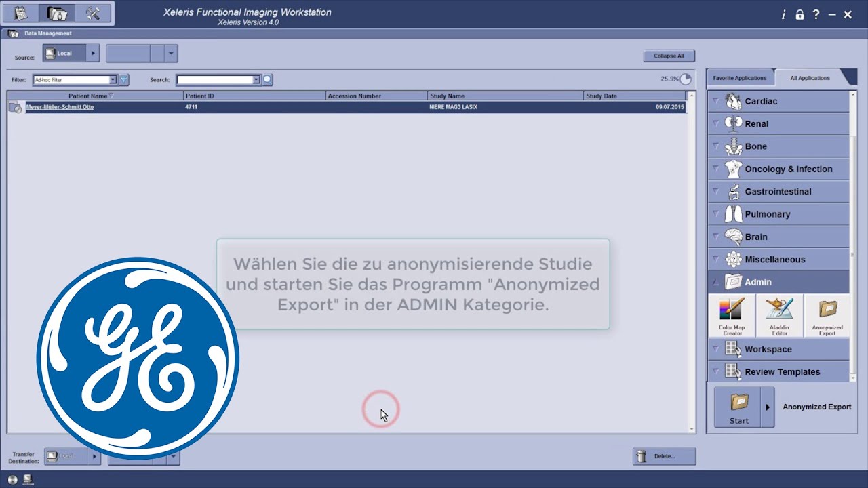Click the patient list scroll down arrow
This screenshot has height=488, width=868.
[x=692, y=429]
